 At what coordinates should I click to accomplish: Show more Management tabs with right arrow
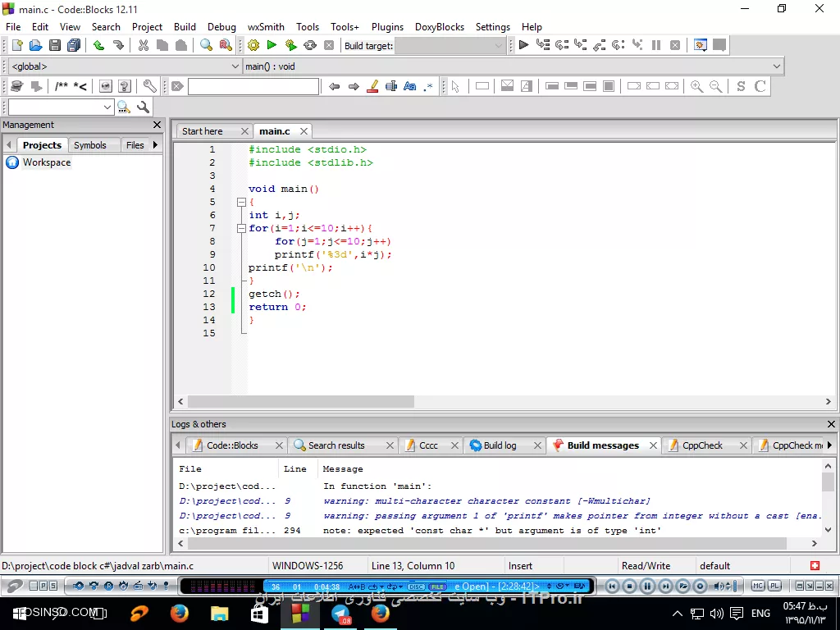pos(155,144)
